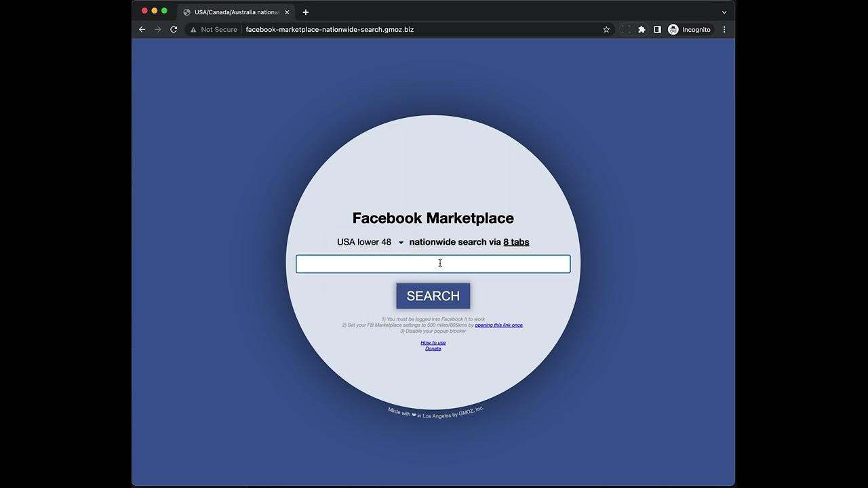Open the How to use link
Viewport: 868px width, 488px height.
(433, 343)
